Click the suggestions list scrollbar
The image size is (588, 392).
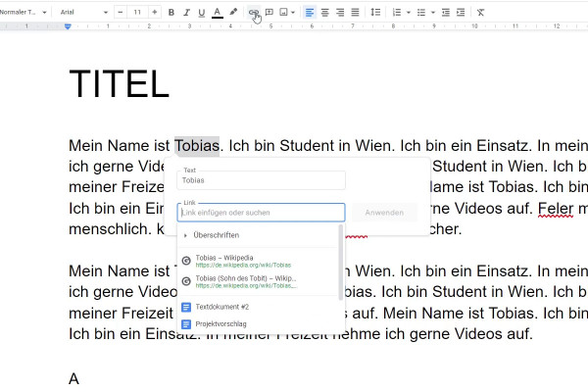click(341, 263)
